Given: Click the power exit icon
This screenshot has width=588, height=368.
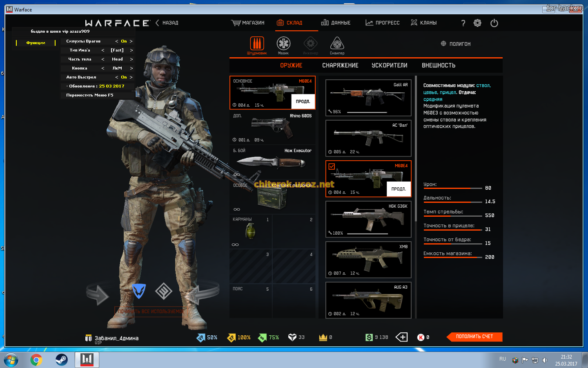Looking at the screenshot, I should tap(494, 23).
